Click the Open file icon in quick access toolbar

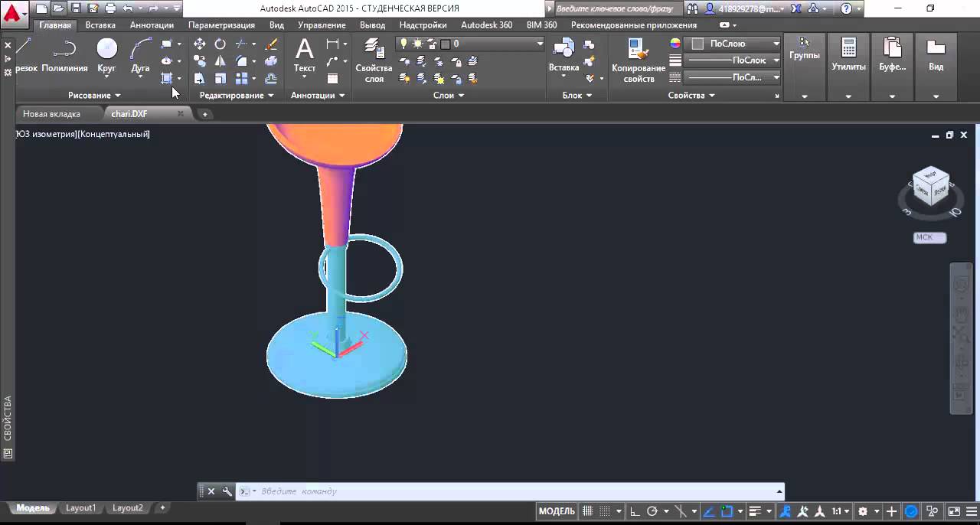(x=59, y=8)
